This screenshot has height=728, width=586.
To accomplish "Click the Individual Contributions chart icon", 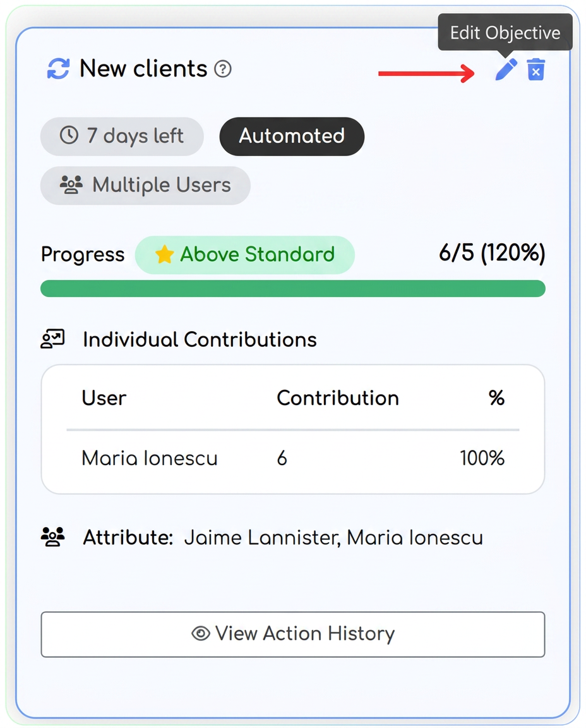I will pyautogui.click(x=52, y=339).
